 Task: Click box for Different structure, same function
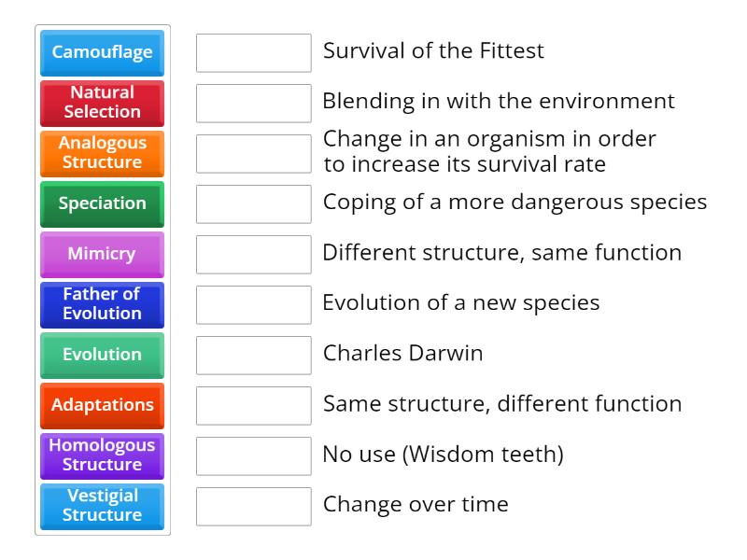coord(253,254)
